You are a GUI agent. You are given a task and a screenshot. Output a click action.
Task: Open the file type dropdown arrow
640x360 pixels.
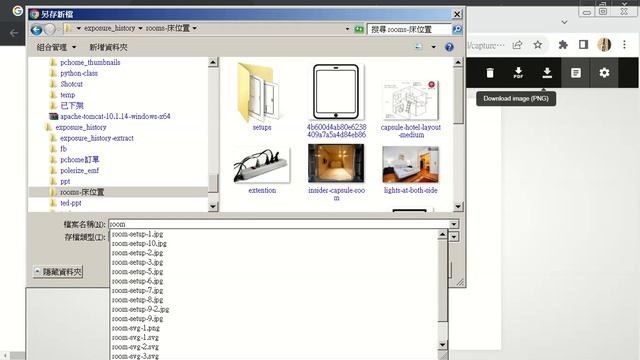coord(454,237)
